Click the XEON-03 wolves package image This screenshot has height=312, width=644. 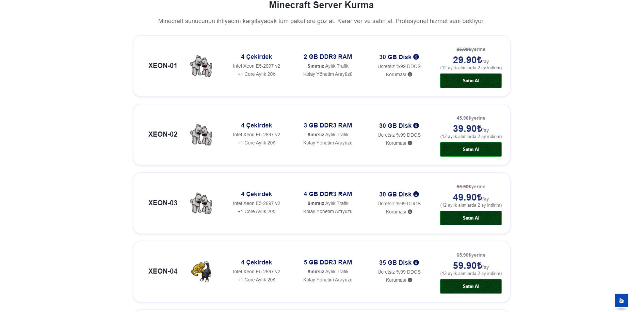click(201, 203)
